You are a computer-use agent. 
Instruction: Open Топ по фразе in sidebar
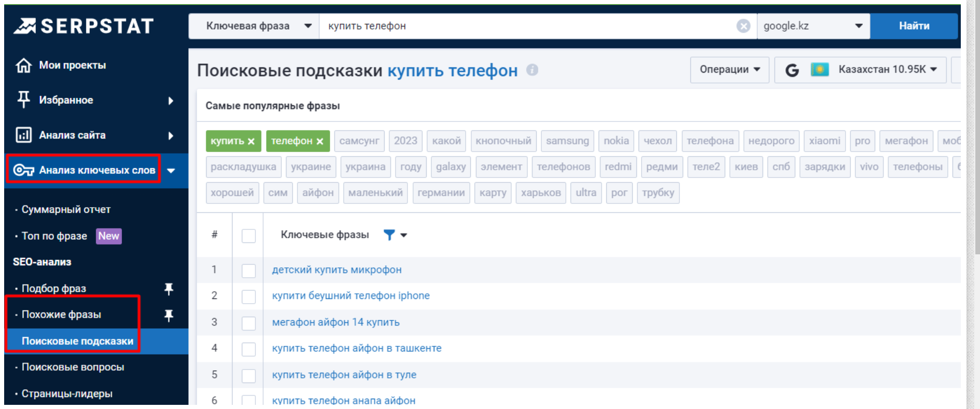click(x=55, y=236)
